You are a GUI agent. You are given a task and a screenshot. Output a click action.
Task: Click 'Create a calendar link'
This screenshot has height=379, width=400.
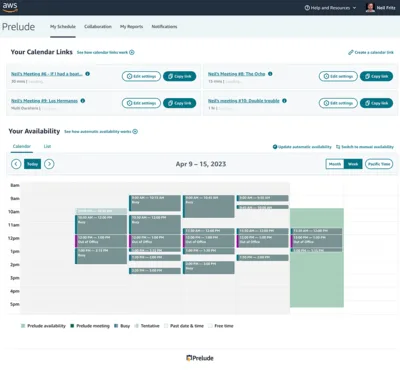coord(371,52)
